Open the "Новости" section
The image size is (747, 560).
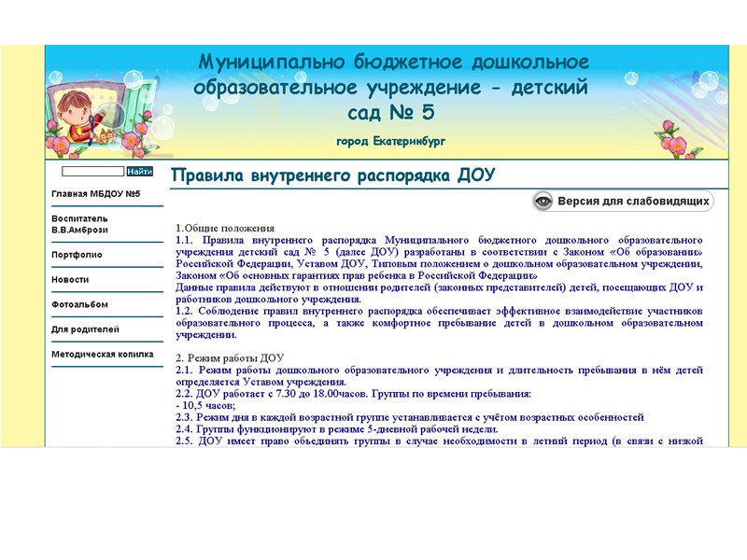coord(70,279)
